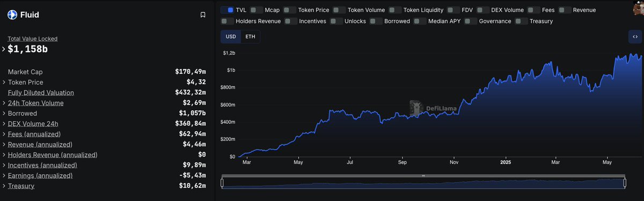The height and width of the screenshot is (201, 644).
Task: Enable the Mcap chart series
Action: coord(256,10)
